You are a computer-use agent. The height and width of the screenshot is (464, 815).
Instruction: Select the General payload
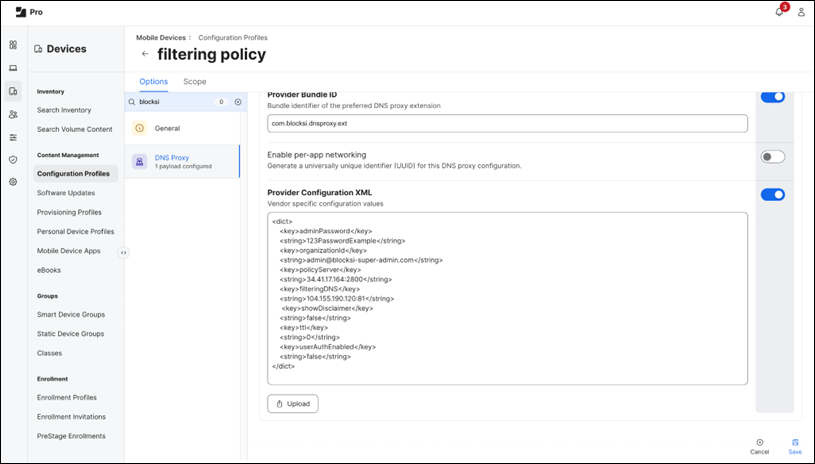point(182,128)
